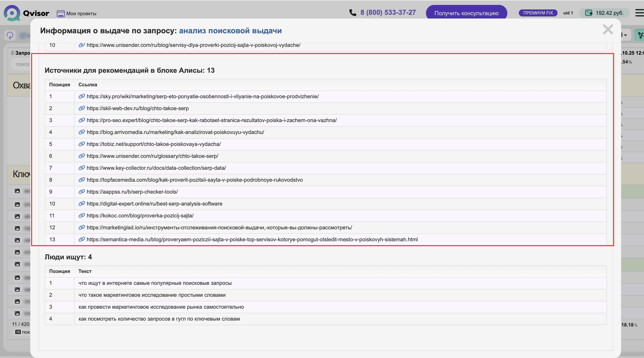644x358 pixels.
Task: Click the Получить консультацию button
Action: coord(467,13)
